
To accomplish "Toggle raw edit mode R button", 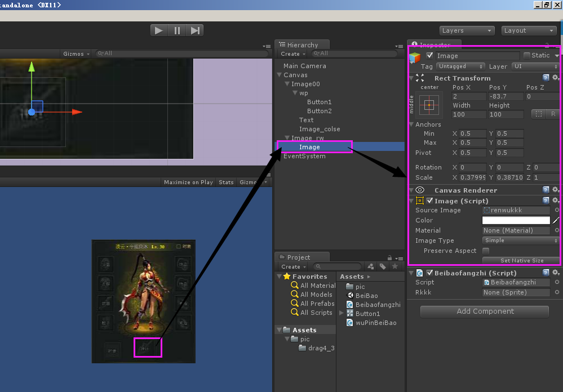I will pyautogui.click(x=553, y=114).
